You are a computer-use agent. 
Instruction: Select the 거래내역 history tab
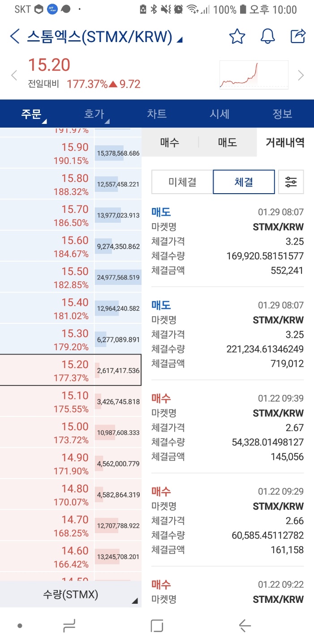click(x=285, y=142)
